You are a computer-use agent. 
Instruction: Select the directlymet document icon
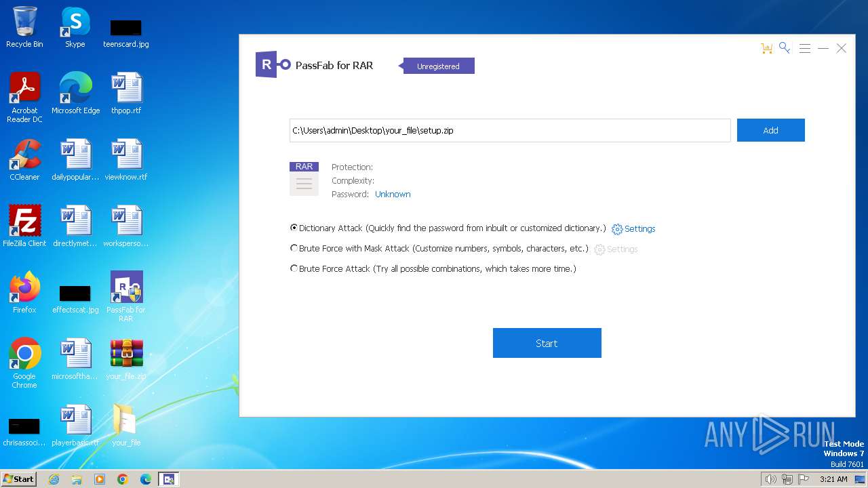pos(75,226)
